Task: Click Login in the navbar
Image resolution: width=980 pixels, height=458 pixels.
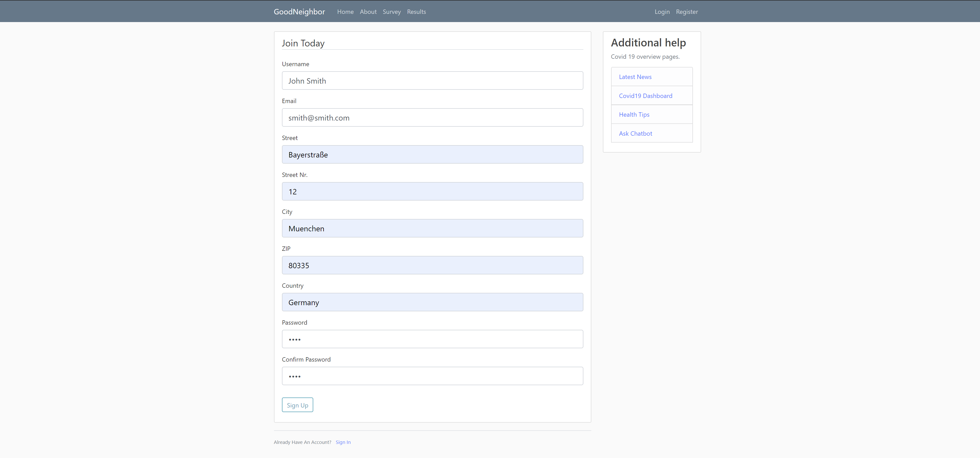Action: tap(662, 12)
